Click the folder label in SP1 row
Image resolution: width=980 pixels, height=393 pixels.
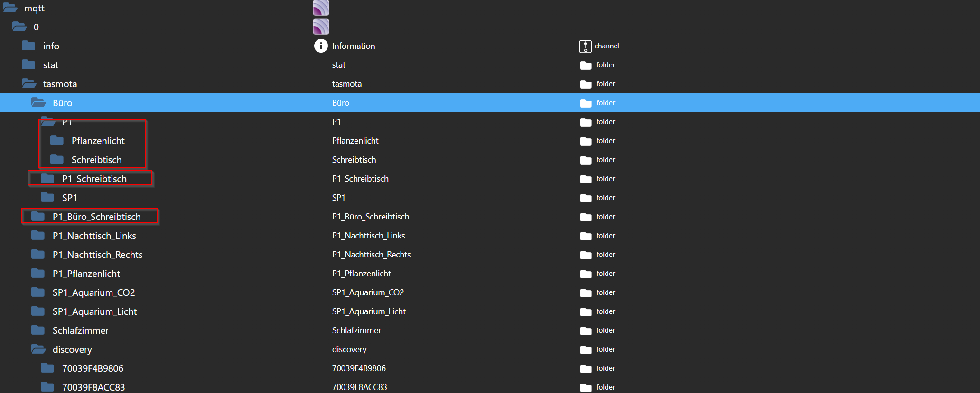tap(606, 198)
